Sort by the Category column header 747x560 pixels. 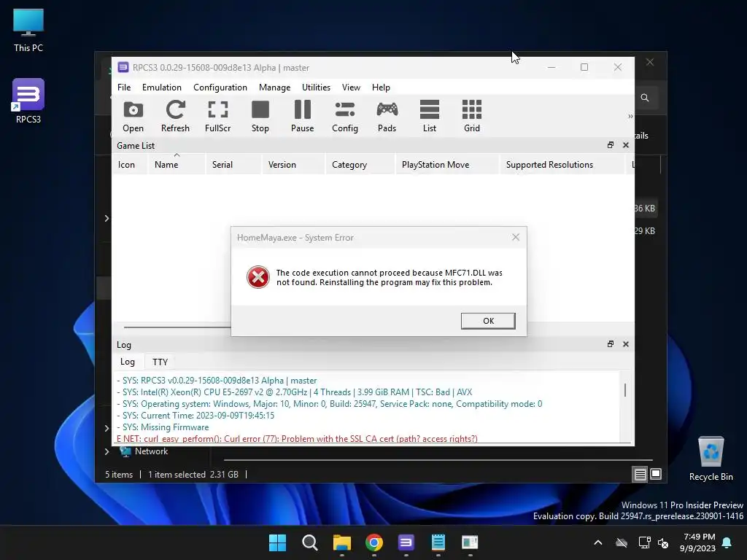tap(360, 164)
